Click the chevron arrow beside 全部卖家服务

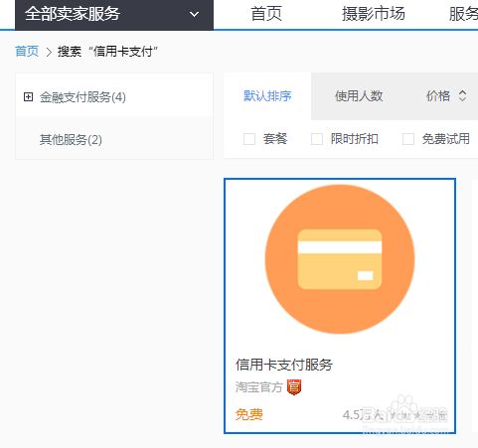click(x=194, y=15)
